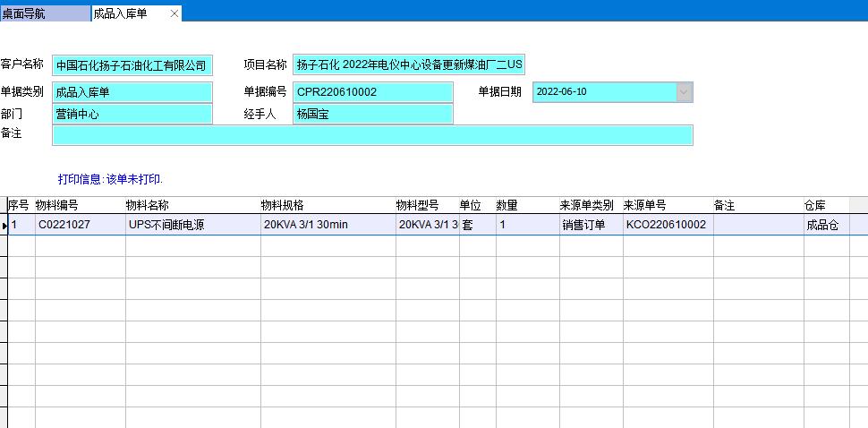The width and height of the screenshot is (868, 428).
Task: Close the 成品入库单 tab
Action: [x=174, y=13]
